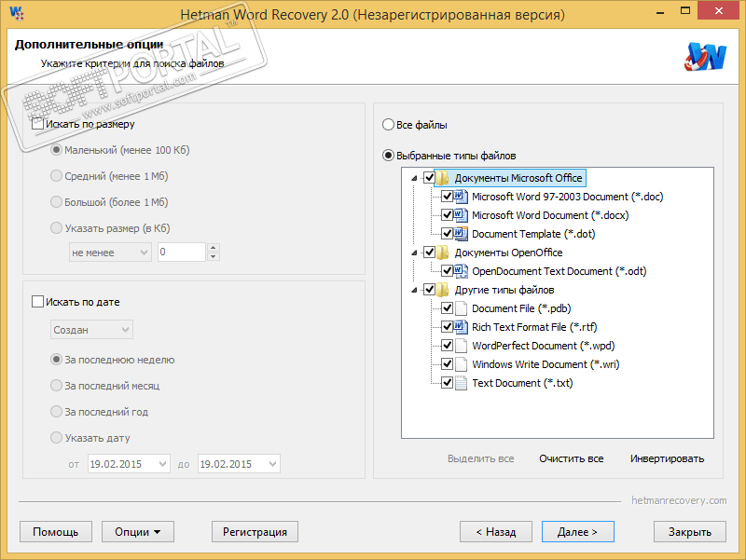Enable Искать по размеру checkbox
746x560 pixels.
pyautogui.click(x=37, y=124)
